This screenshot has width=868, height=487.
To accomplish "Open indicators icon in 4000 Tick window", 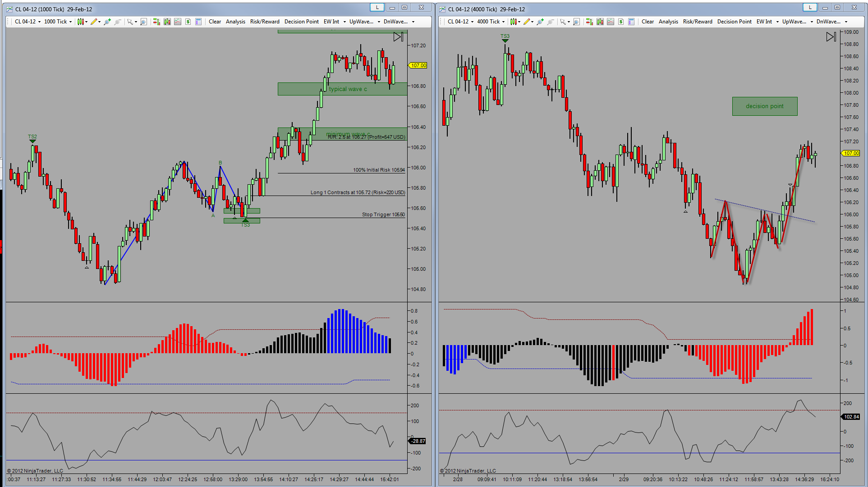I will tap(611, 22).
